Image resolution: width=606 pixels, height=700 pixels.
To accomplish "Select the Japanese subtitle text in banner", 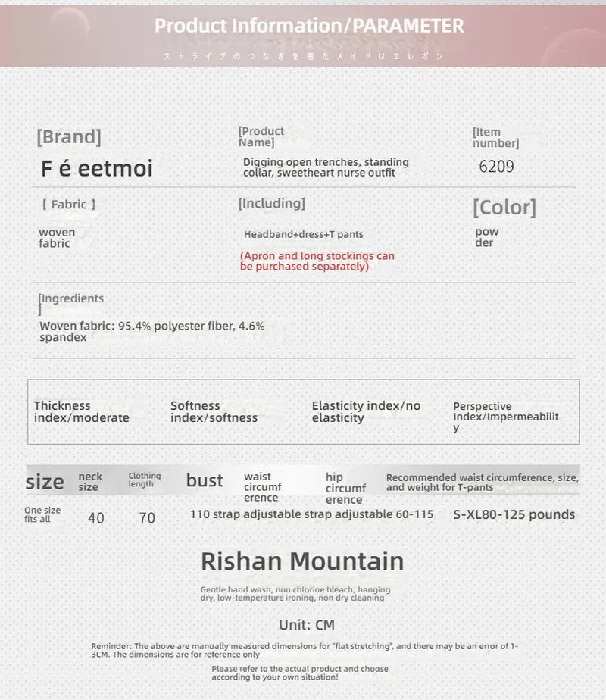I will tap(304, 56).
